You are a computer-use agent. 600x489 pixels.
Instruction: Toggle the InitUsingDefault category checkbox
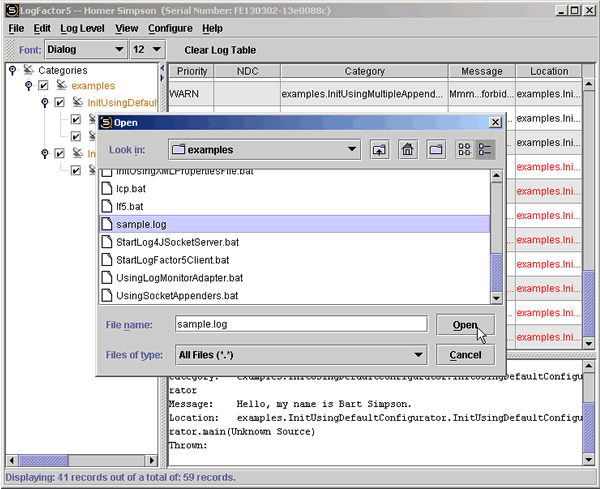point(60,103)
